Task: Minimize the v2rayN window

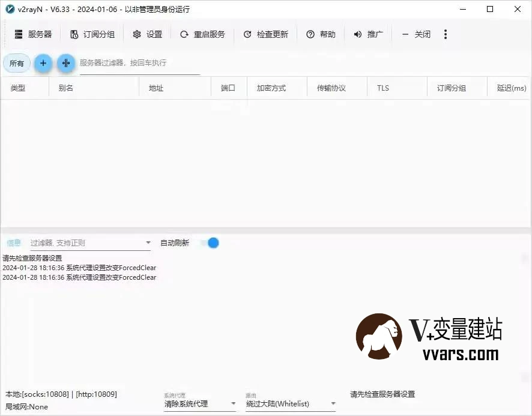Action: pos(463,9)
